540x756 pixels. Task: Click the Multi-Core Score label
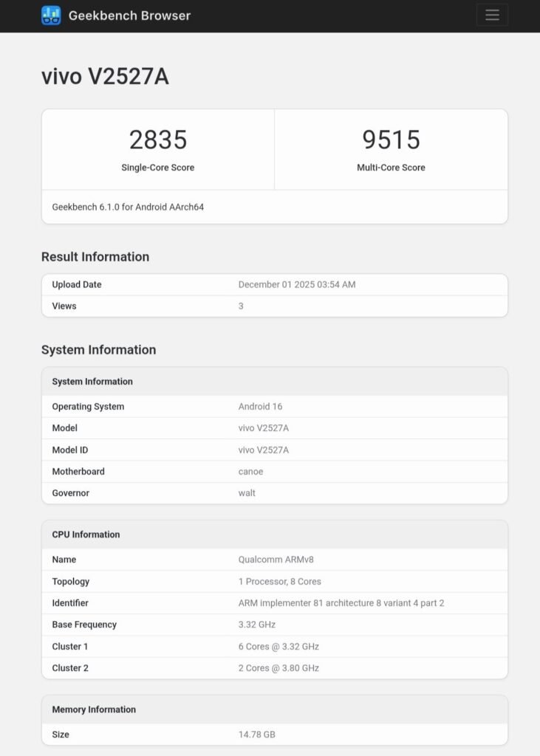click(x=391, y=168)
